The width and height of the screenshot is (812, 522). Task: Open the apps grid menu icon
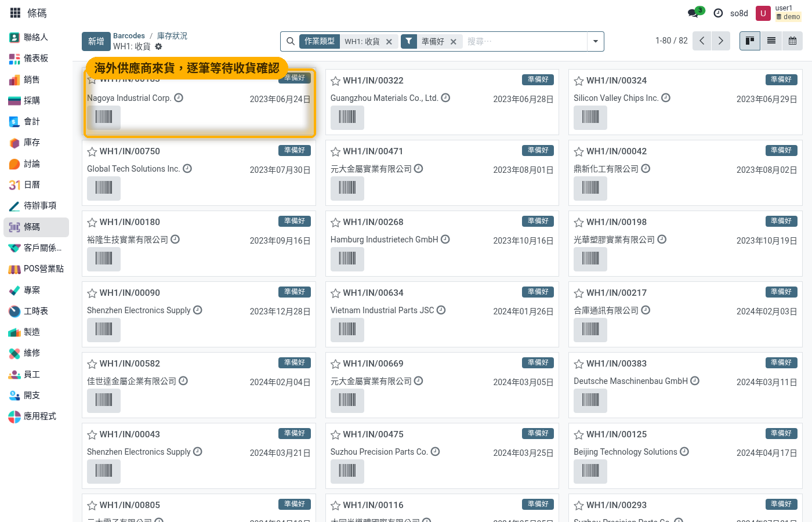click(x=16, y=13)
